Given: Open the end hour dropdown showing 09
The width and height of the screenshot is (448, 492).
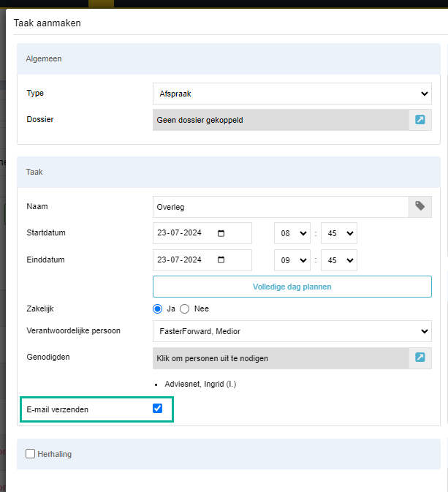Looking at the screenshot, I should (292, 260).
